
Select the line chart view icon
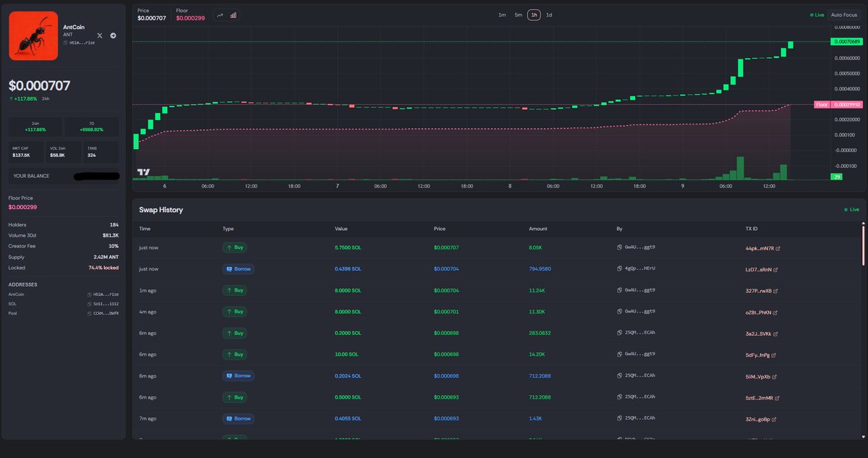point(219,14)
